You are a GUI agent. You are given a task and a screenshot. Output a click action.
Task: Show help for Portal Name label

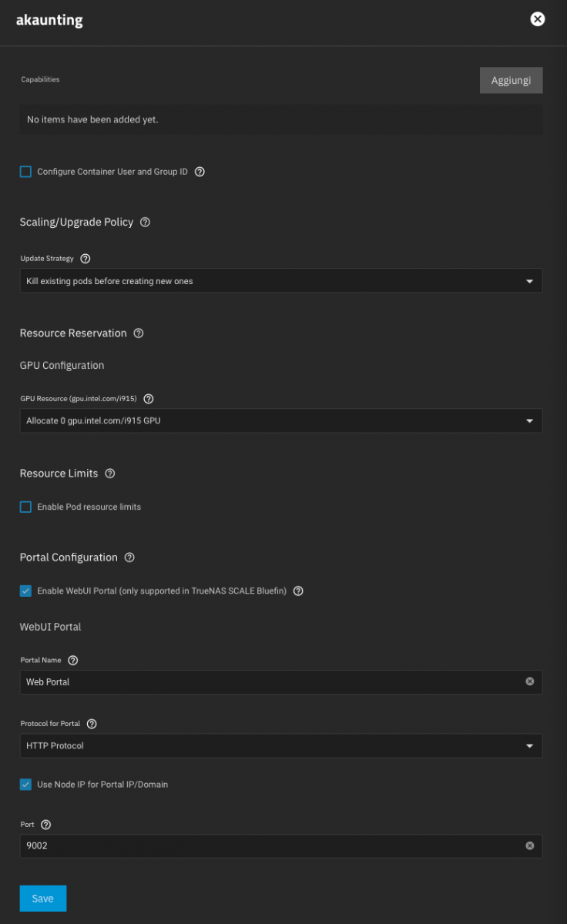point(73,661)
